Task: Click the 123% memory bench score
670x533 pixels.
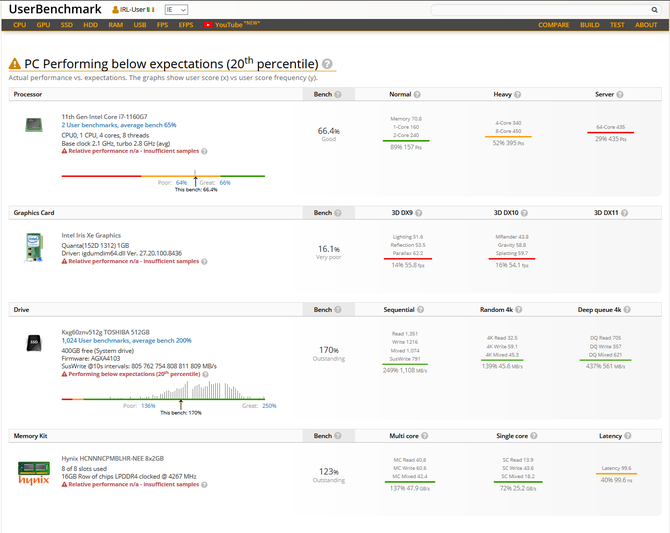Action: pos(329,471)
